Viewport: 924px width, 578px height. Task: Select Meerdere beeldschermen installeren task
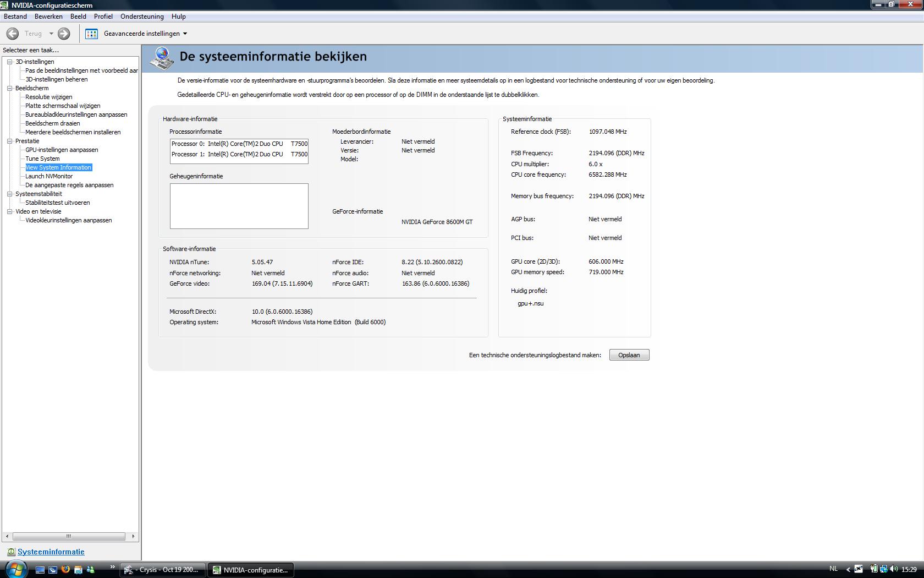(x=73, y=132)
